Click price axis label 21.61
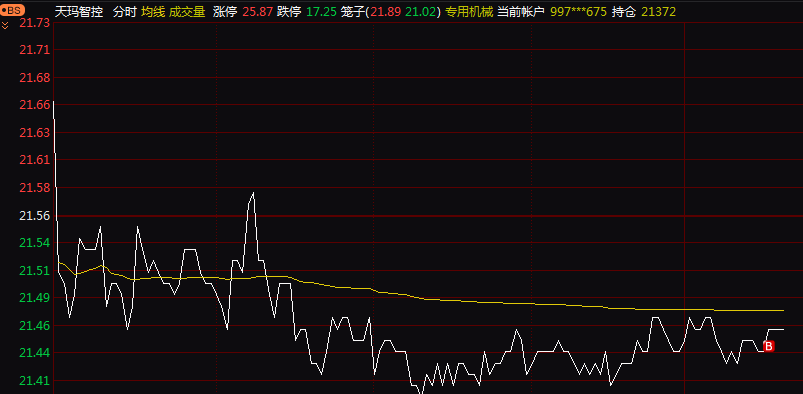The image size is (803, 394). (35, 160)
